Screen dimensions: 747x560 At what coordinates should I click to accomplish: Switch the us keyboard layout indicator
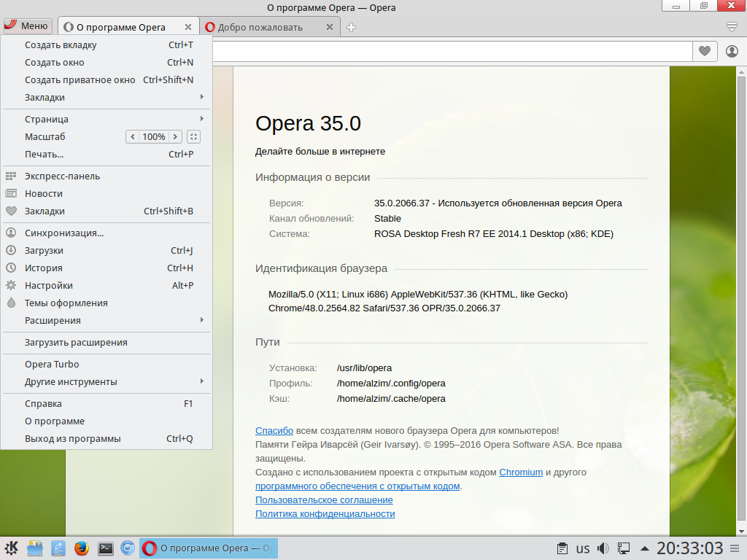coord(583,548)
